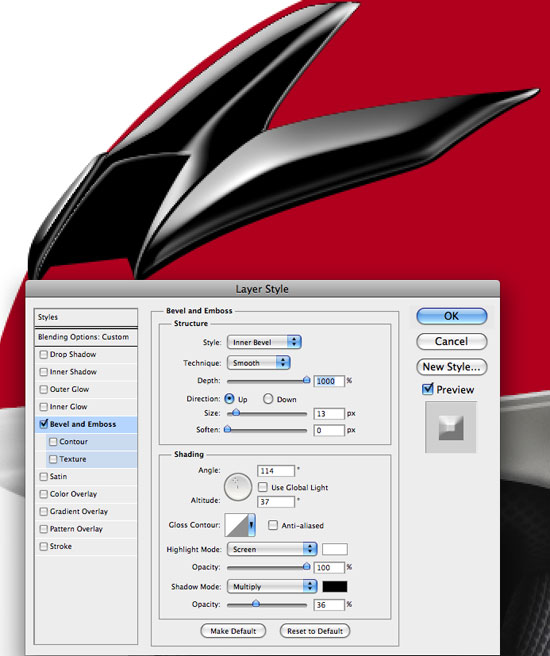Click the Size value field 13

pyautogui.click(x=329, y=414)
